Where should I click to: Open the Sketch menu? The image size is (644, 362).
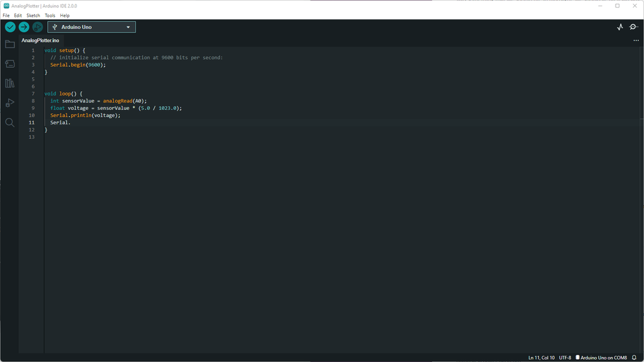33,15
